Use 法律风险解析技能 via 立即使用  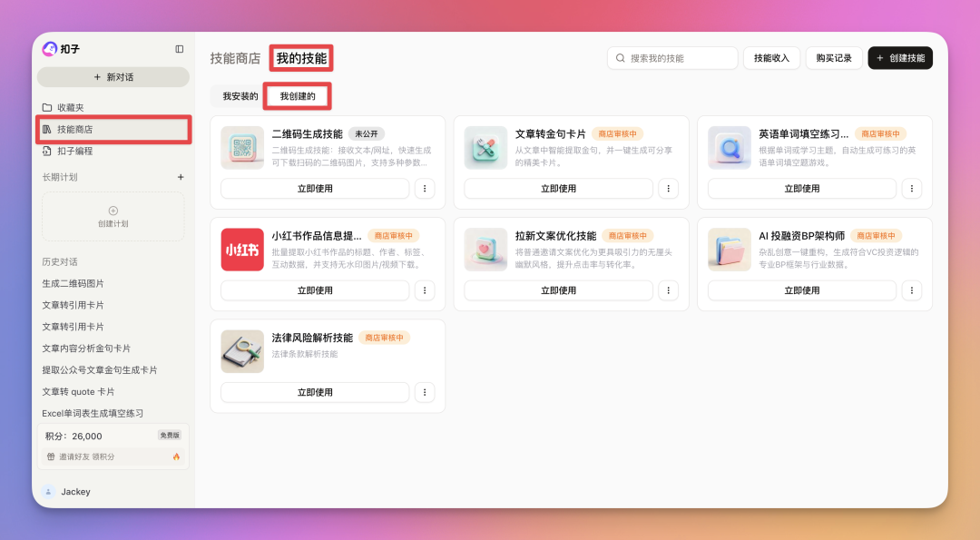point(315,392)
